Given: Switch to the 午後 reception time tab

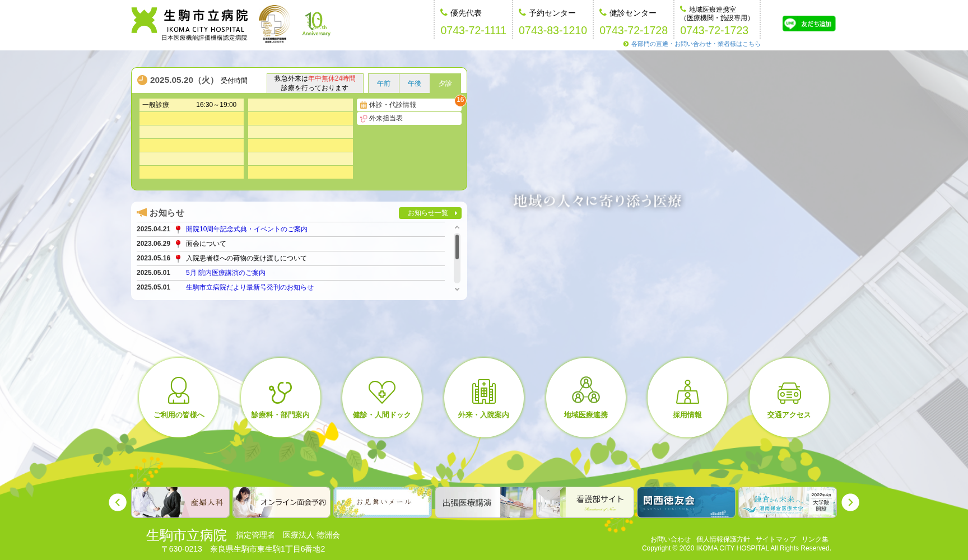Looking at the screenshot, I should pos(415,83).
